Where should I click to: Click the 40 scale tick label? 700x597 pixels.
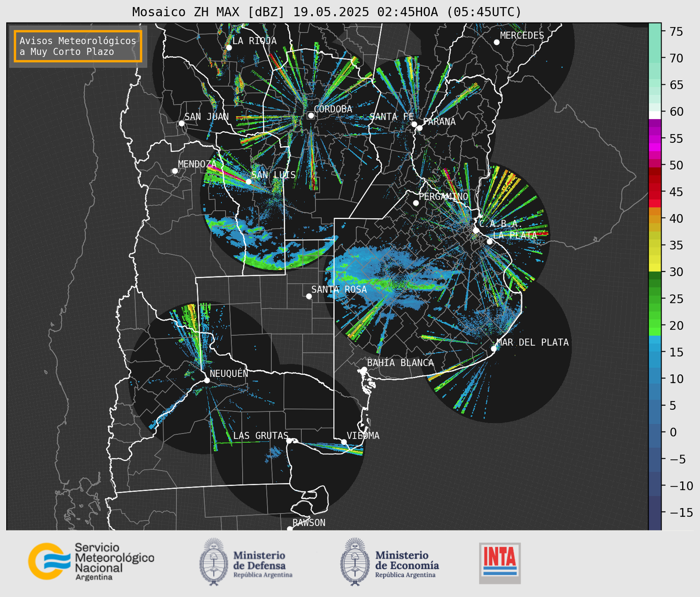[x=676, y=218]
